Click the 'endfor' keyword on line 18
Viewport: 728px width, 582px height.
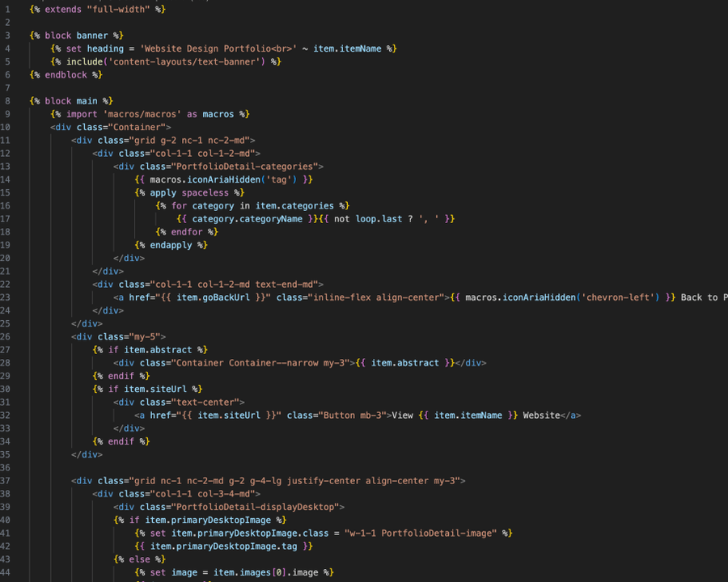click(188, 231)
